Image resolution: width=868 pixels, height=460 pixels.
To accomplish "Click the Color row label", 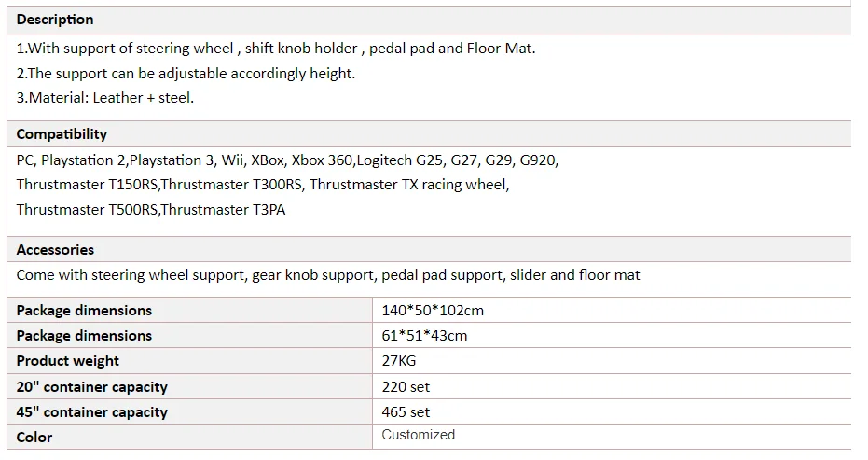I will pyautogui.click(x=34, y=438).
